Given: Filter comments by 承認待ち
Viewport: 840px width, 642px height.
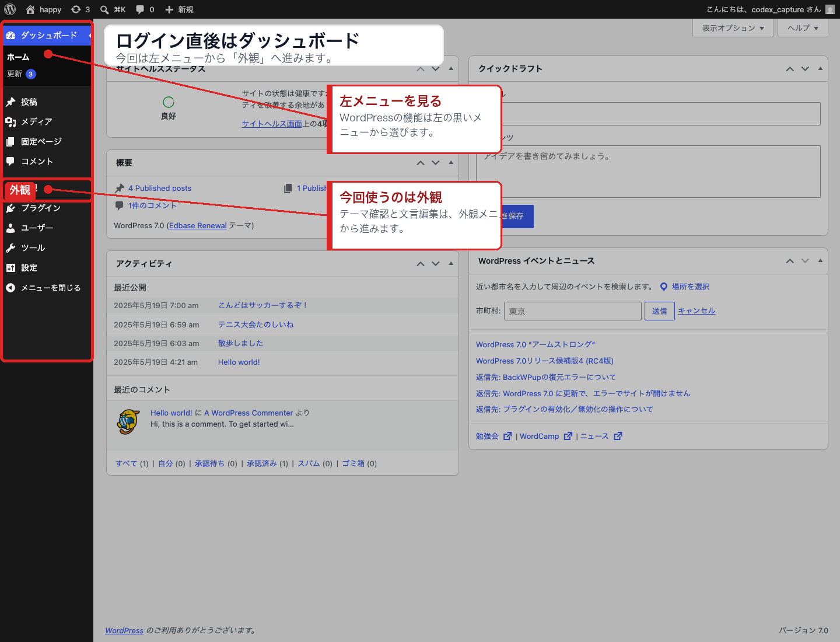Looking at the screenshot, I should coord(210,463).
